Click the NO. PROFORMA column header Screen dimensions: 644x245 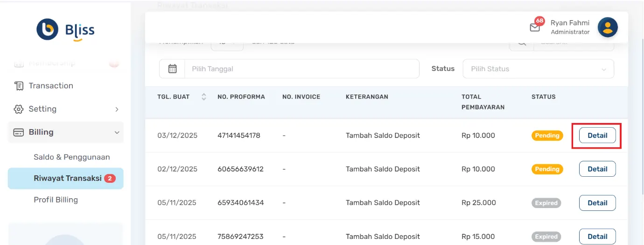pyautogui.click(x=241, y=97)
